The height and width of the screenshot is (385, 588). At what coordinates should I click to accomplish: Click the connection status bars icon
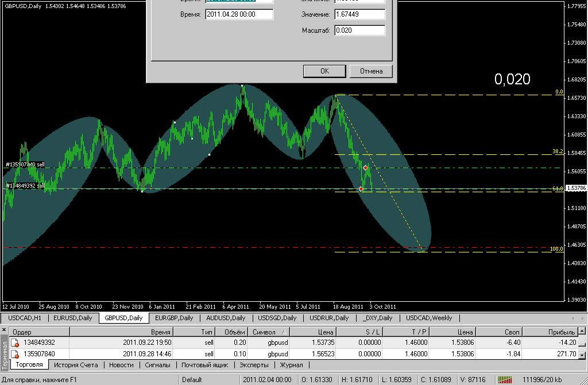(505, 379)
